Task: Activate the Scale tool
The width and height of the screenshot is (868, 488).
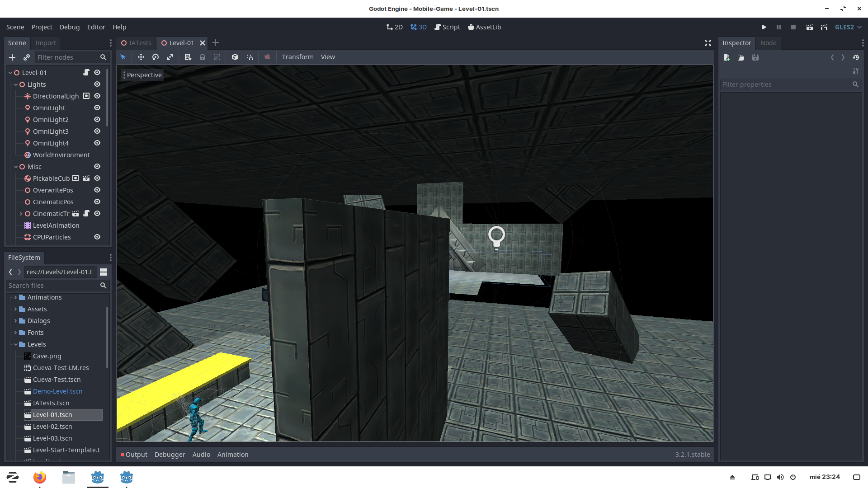Action: click(170, 57)
